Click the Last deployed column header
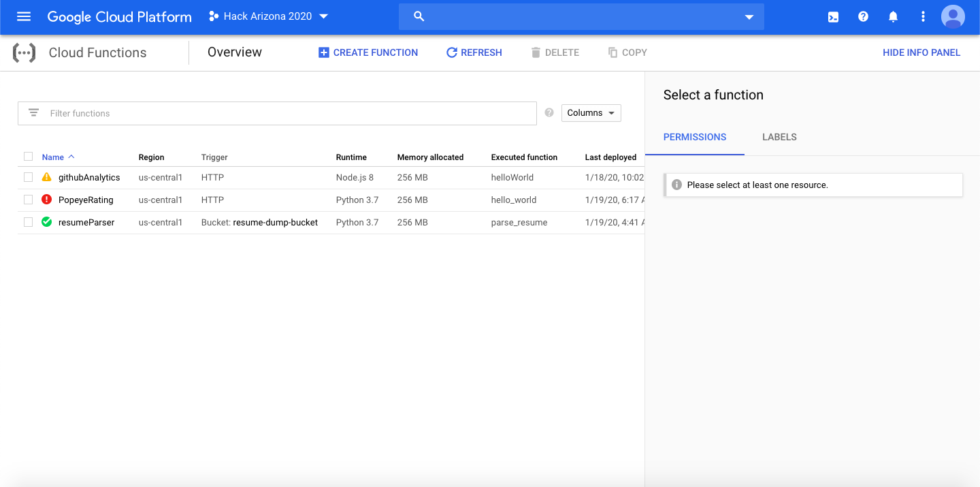The width and height of the screenshot is (980, 487). coord(610,157)
